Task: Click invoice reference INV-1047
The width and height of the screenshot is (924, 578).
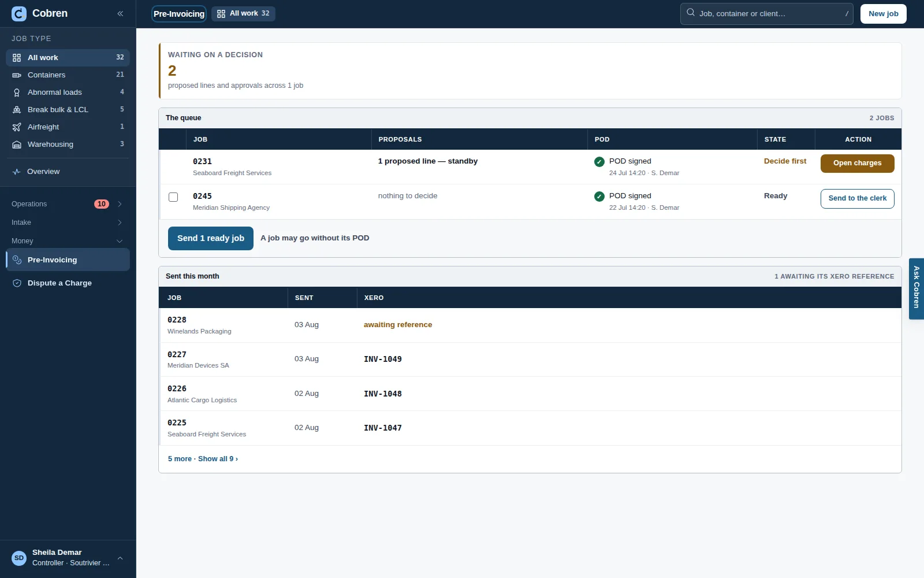Action: click(x=383, y=428)
